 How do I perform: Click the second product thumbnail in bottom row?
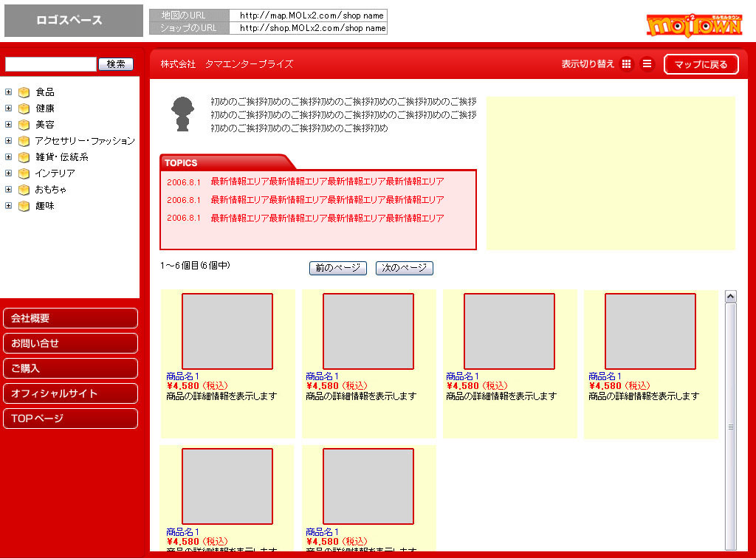coord(368,486)
